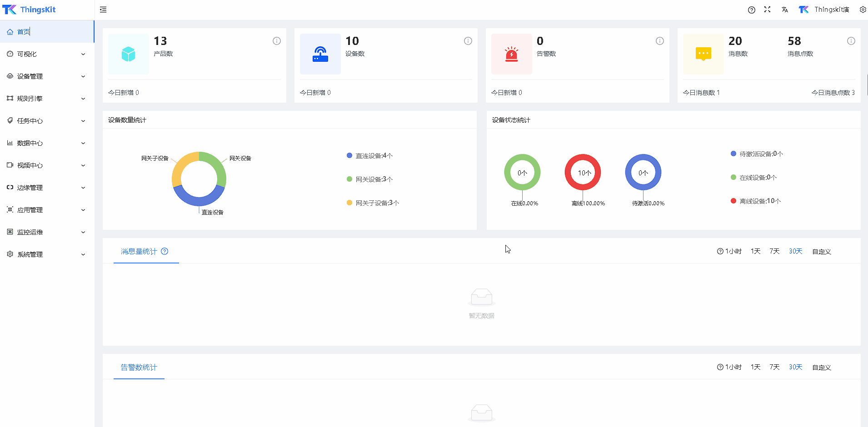
Task: Click the 应用管理 sidebar icon
Action: click(10, 210)
